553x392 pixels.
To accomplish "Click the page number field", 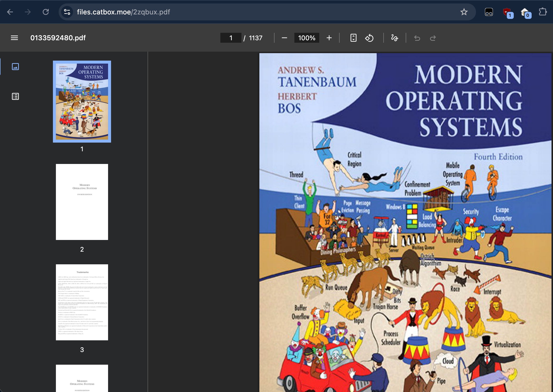I will click(x=231, y=38).
